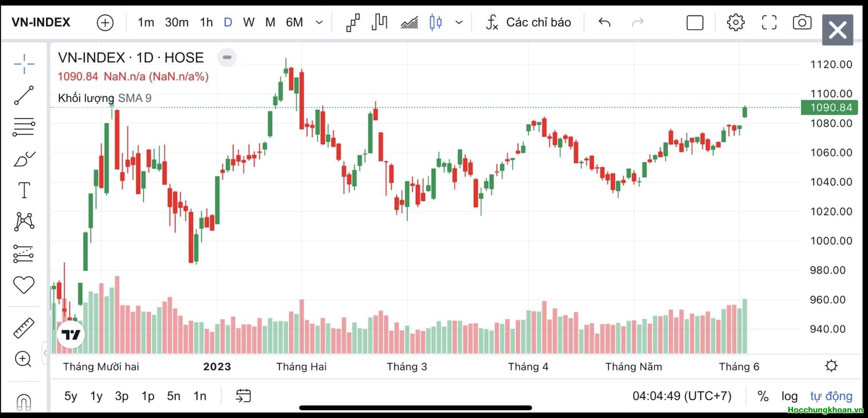Enter fullscreen mode
The height and width of the screenshot is (418, 868).
[x=769, y=22]
